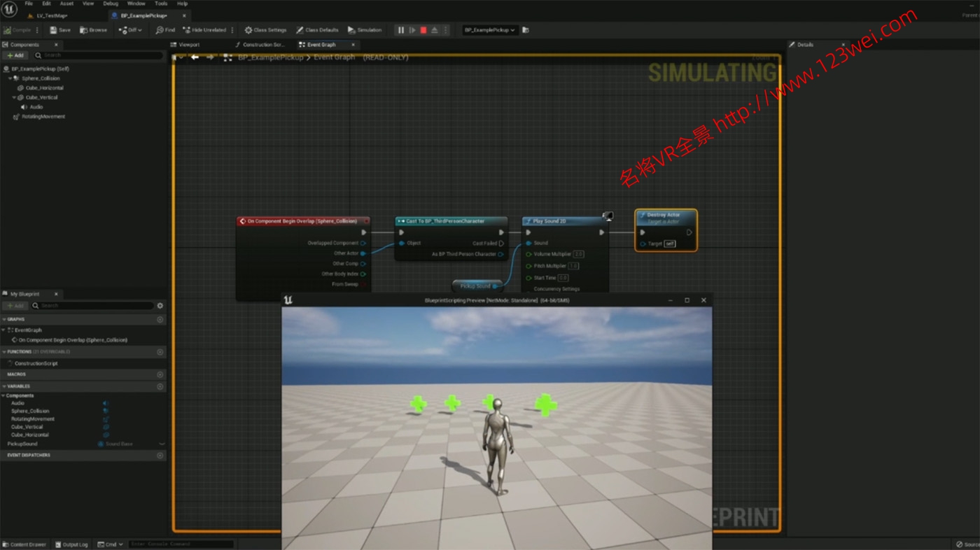This screenshot has width=980, height=550.
Task: Click the Volume Multiplier value field
Action: (579, 255)
